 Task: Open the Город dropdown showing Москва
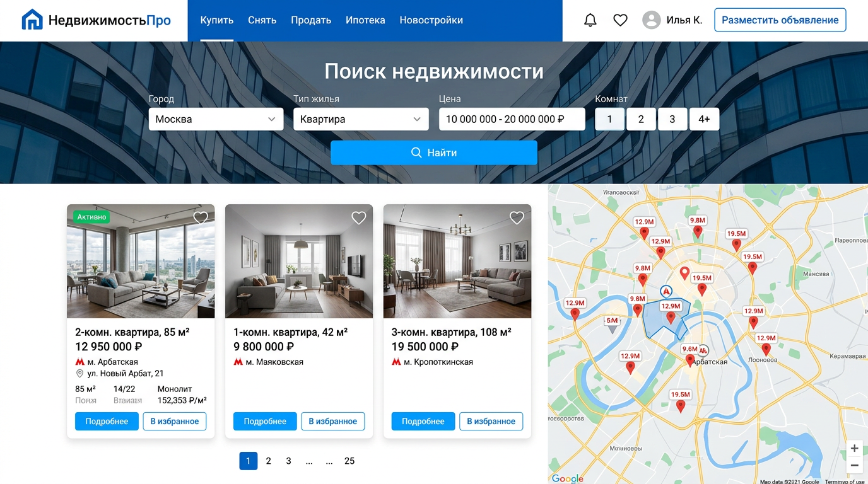coord(216,119)
